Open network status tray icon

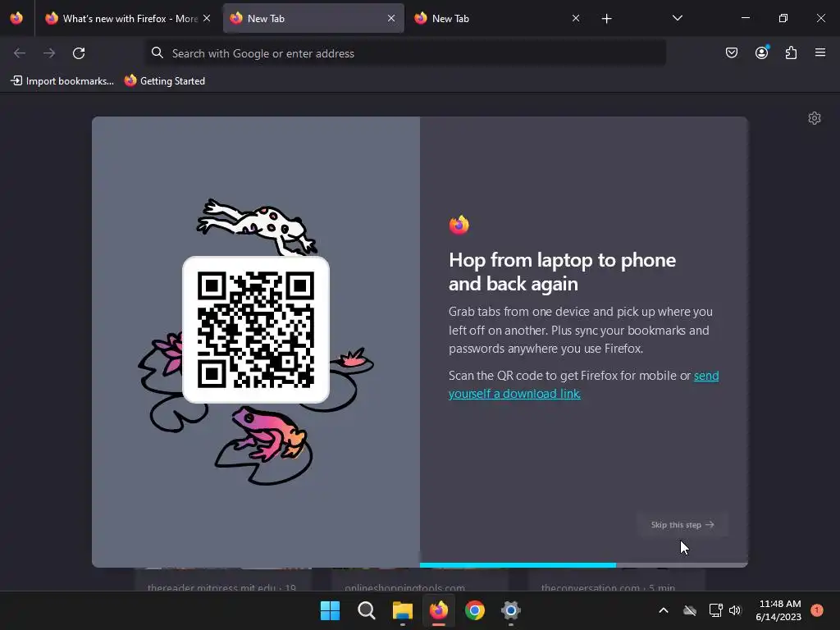pos(715,610)
